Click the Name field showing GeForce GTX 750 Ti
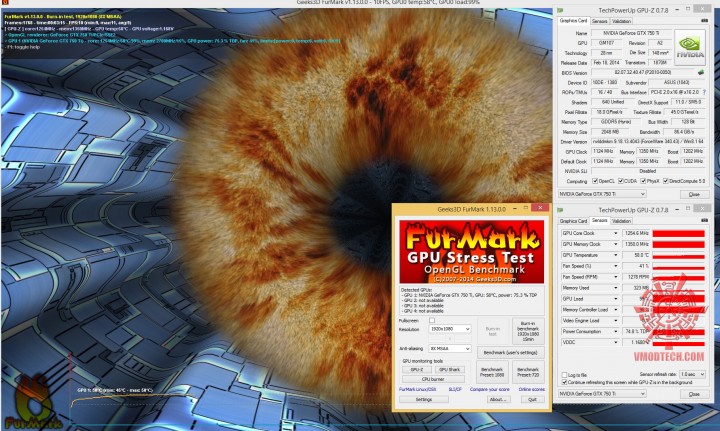 point(631,33)
